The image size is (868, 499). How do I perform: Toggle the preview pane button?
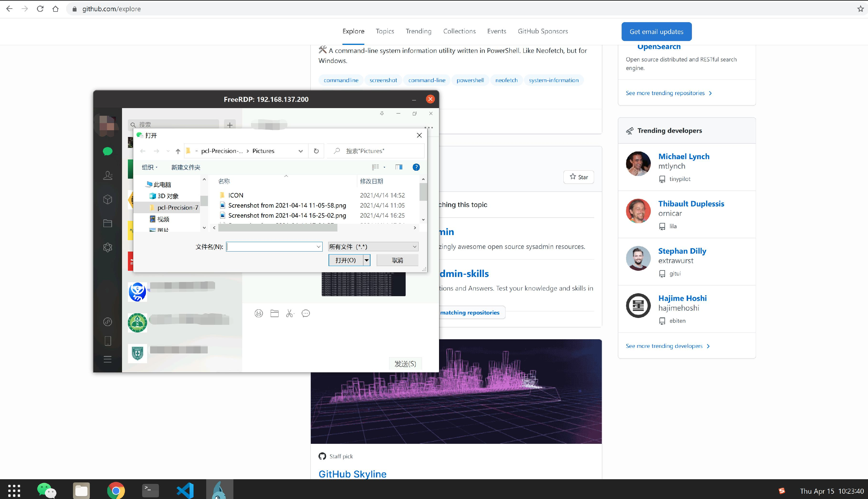pyautogui.click(x=399, y=167)
